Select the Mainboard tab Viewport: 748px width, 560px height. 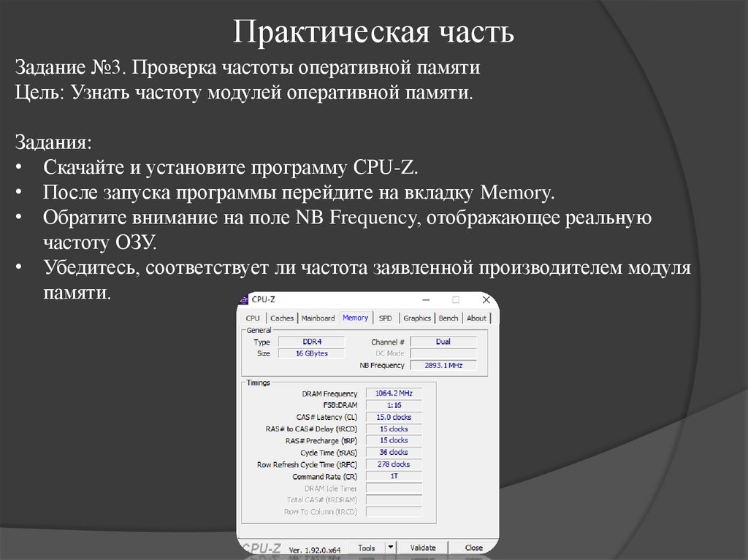click(x=316, y=318)
